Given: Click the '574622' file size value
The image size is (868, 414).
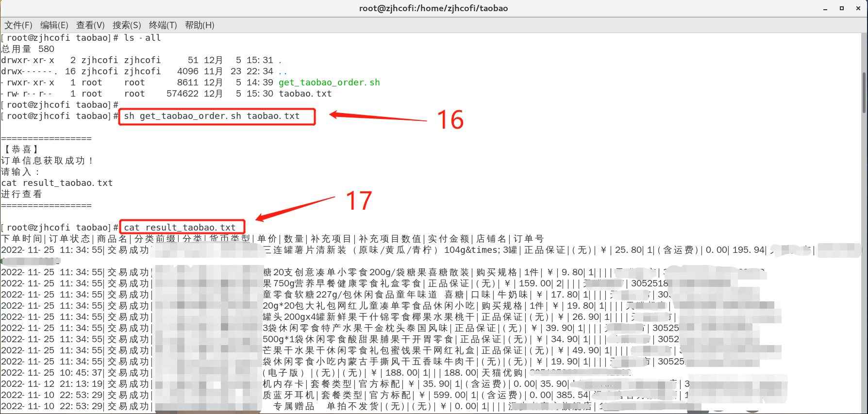Looking at the screenshot, I should pyautogui.click(x=183, y=94).
